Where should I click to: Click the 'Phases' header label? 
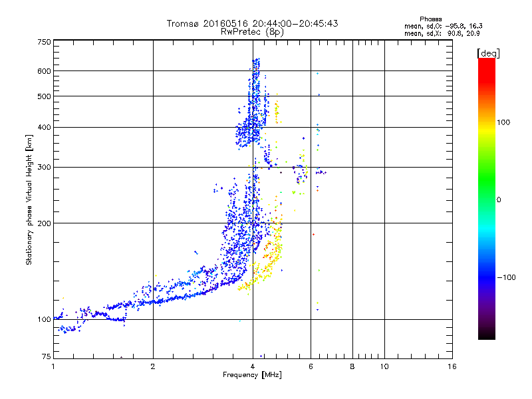430,19
